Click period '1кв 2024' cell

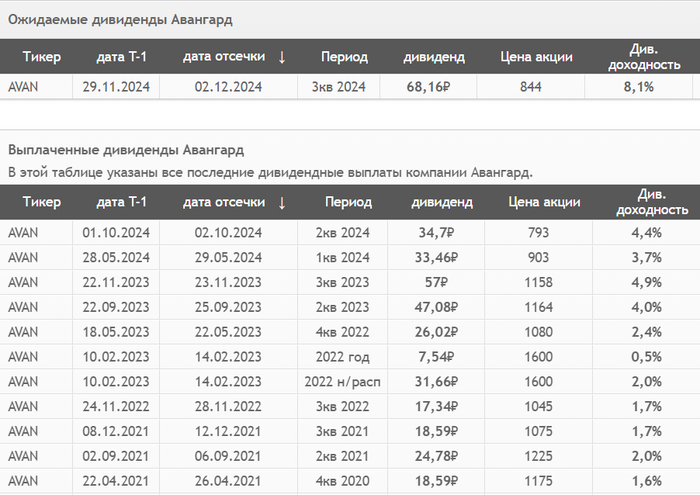342,258
